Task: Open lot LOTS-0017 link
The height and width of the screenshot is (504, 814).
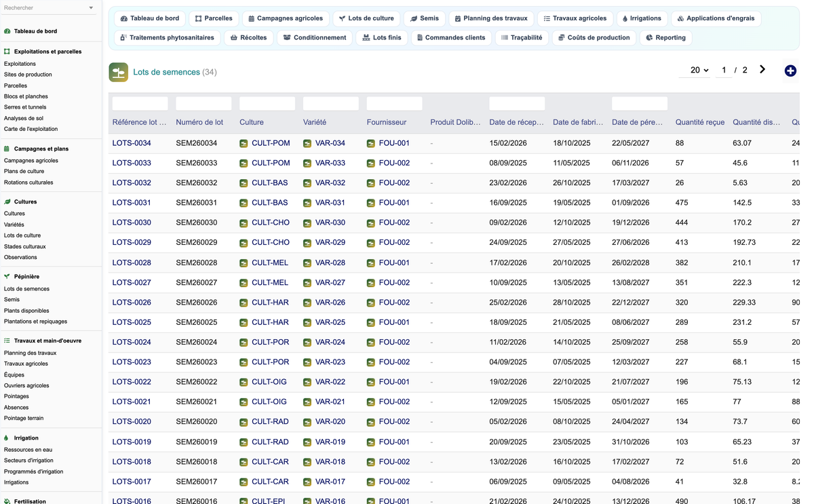Action: (x=132, y=482)
